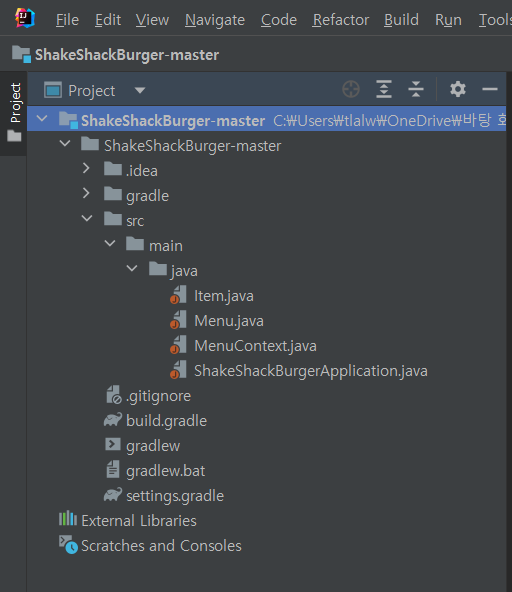Viewport: 512px width, 592px height.
Task: Open the Navigate menu
Action: coord(214,20)
